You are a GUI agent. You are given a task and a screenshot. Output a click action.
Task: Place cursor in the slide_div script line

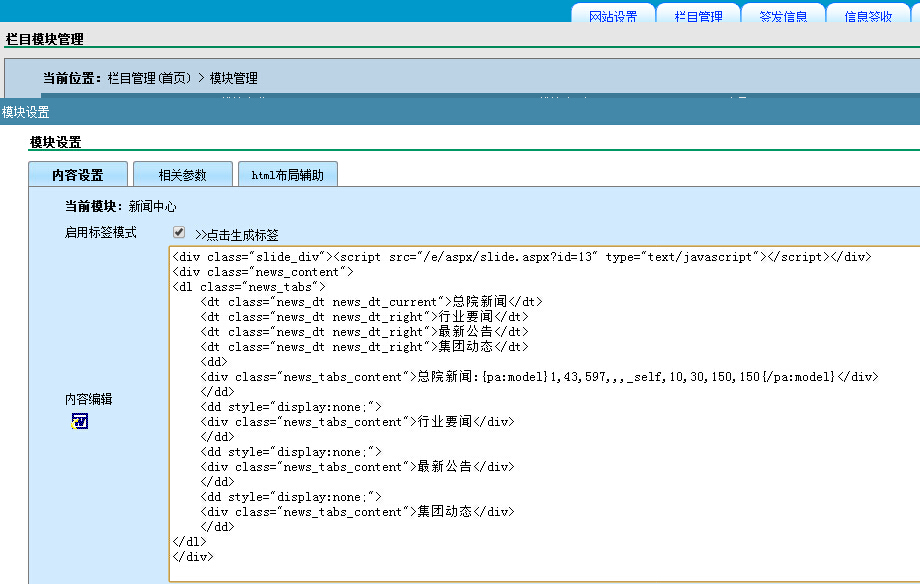(x=520, y=257)
